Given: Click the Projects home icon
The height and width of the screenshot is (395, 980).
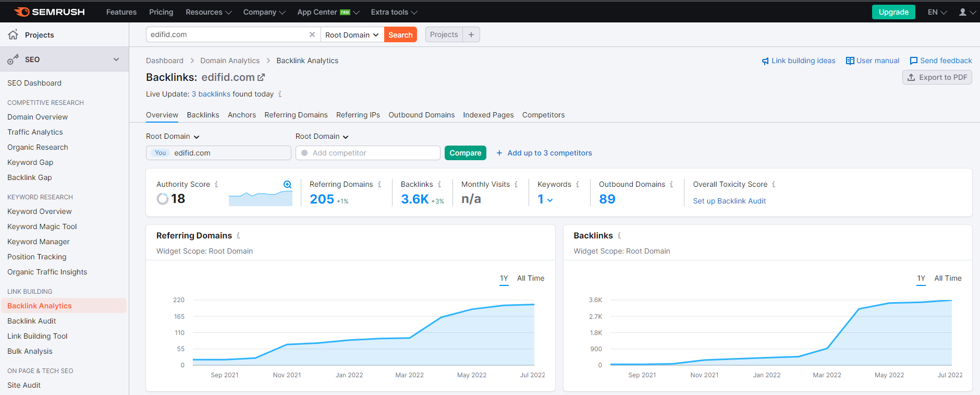Looking at the screenshot, I should pos(13,34).
